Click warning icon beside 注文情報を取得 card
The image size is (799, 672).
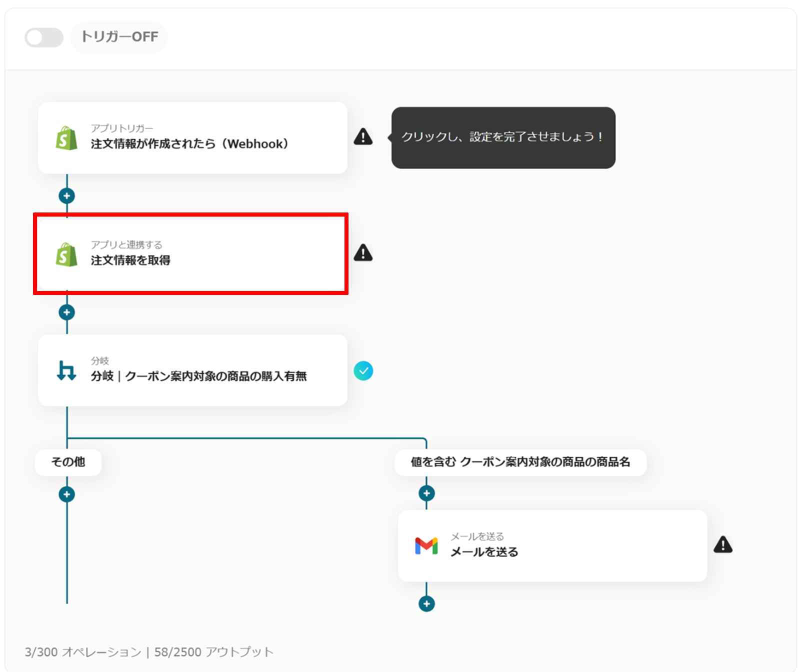pyautogui.click(x=363, y=253)
